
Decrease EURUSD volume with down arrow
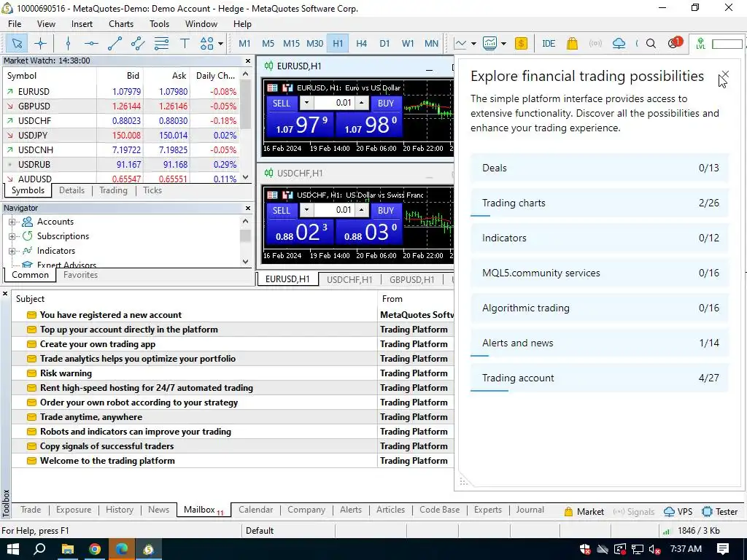306,103
